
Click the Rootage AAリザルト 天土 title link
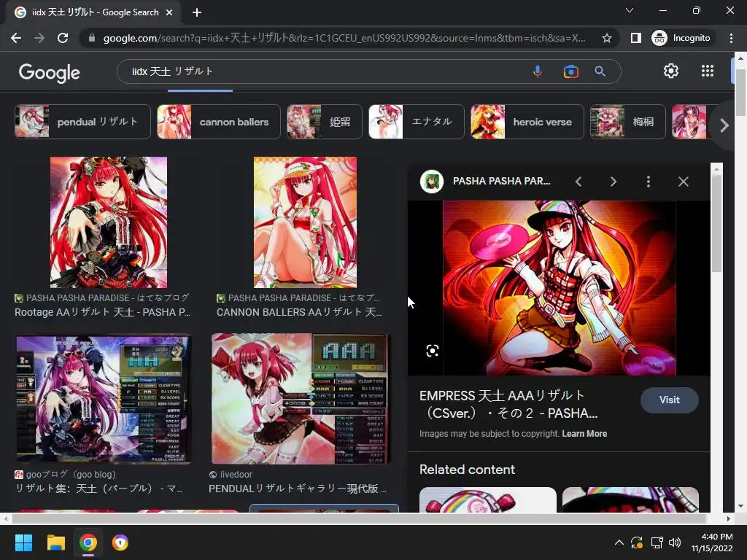(102, 312)
